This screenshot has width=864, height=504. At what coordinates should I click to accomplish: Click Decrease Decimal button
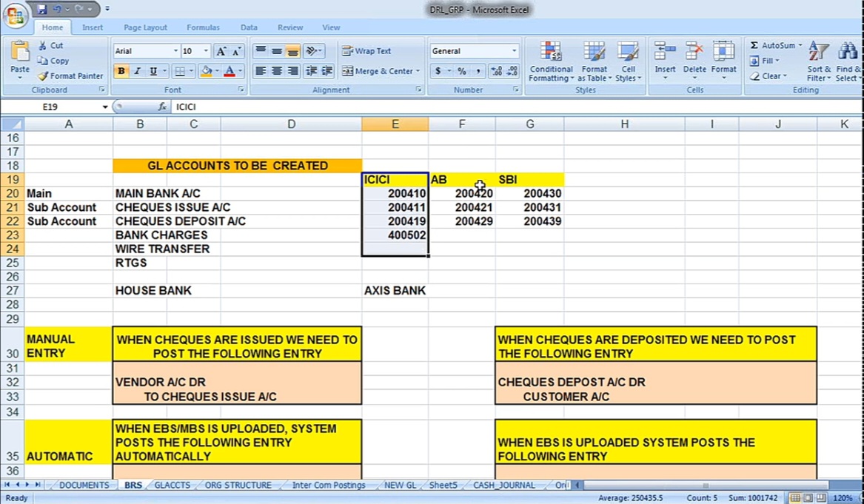tap(512, 71)
